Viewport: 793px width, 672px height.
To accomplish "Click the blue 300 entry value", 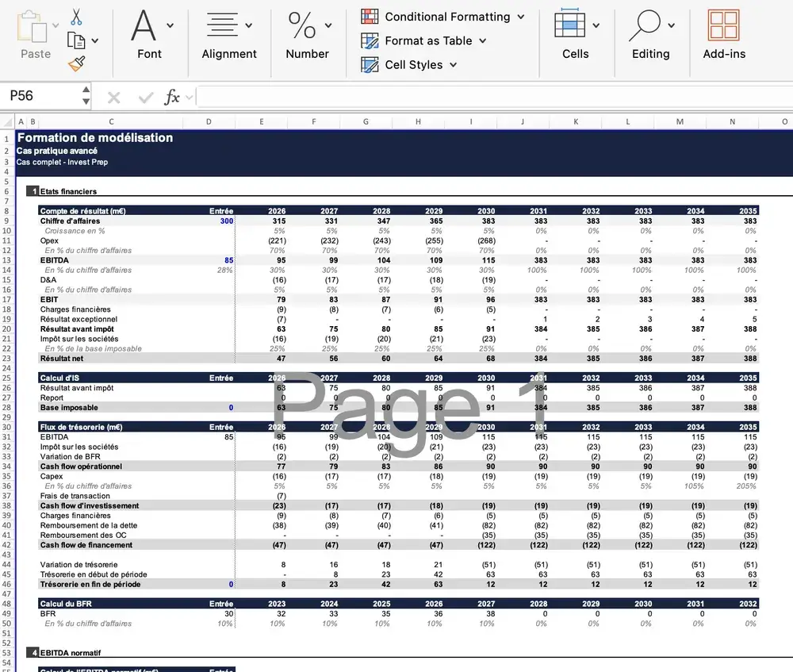I will (227, 221).
